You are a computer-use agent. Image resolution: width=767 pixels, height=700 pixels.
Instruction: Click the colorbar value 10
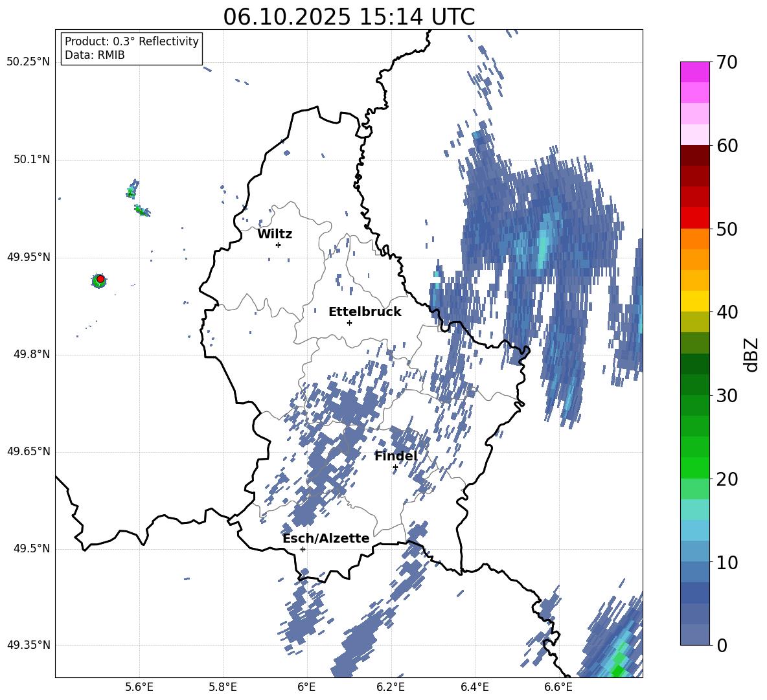(727, 562)
